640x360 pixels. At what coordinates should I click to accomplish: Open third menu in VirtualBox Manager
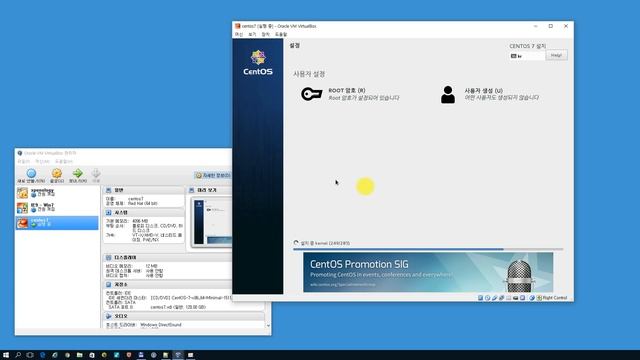click(x=63, y=162)
